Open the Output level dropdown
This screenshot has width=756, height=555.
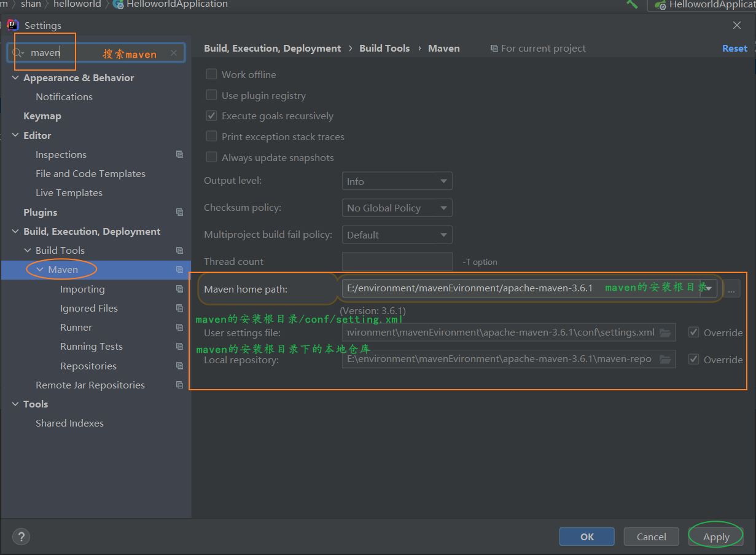tap(397, 181)
